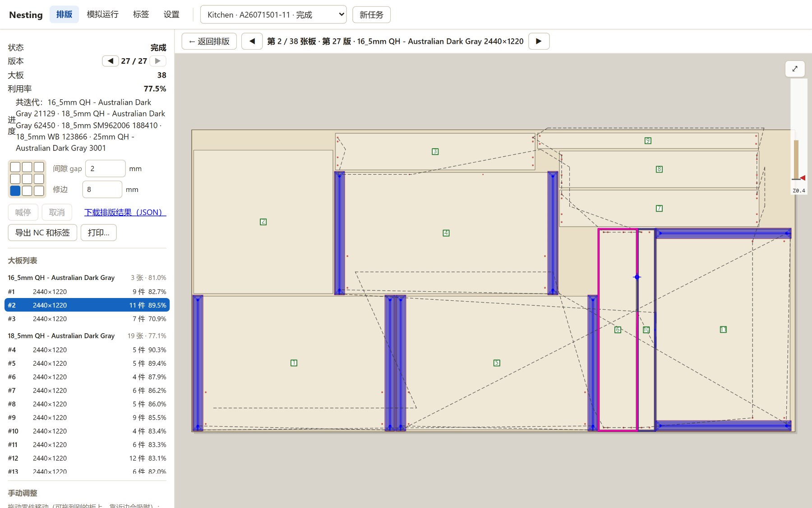Click the red Z0.4 height slider marker
812x508 pixels.
coord(803,178)
